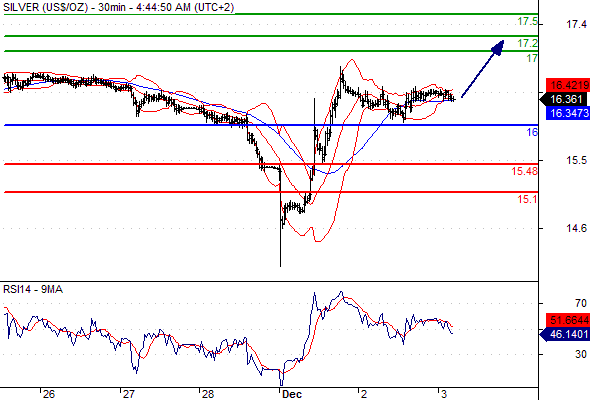Select the RSI 70 overbought level
This screenshot has width=590, height=400.
click(x=581, y=303)
